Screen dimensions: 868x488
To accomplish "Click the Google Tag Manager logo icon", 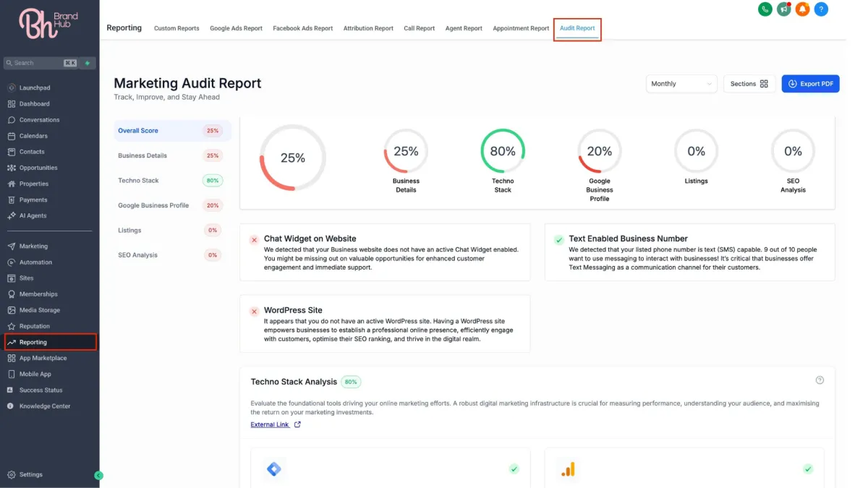I will [274, 469].
